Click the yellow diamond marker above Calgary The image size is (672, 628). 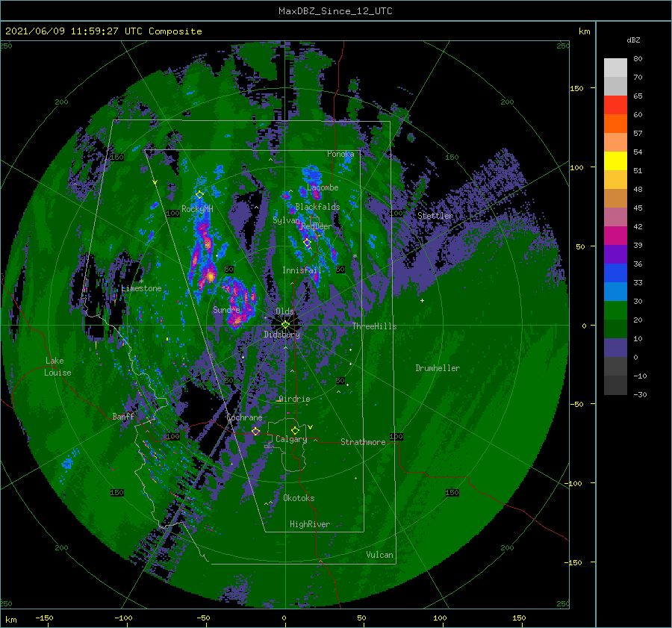[x=295, y=430]
